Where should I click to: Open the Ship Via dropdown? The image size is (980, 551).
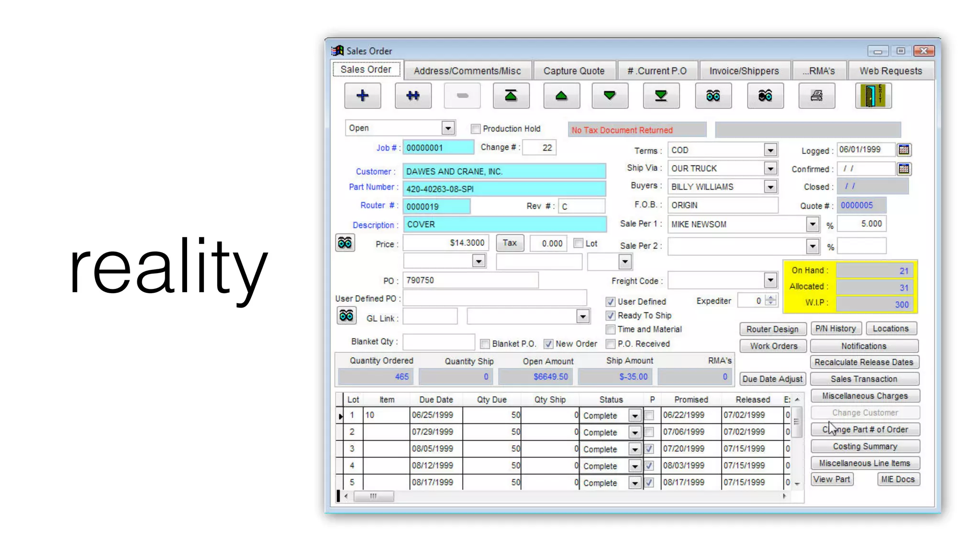click(770, 168)
